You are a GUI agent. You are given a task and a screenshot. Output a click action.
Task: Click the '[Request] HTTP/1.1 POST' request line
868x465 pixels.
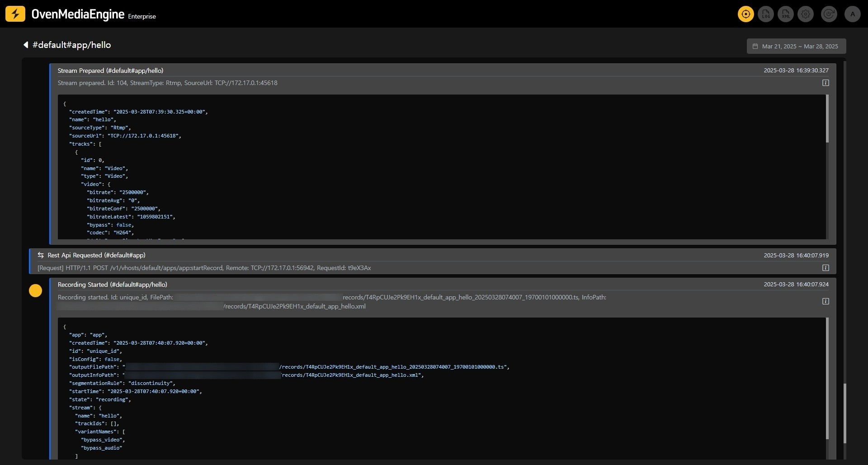(204, 268)
